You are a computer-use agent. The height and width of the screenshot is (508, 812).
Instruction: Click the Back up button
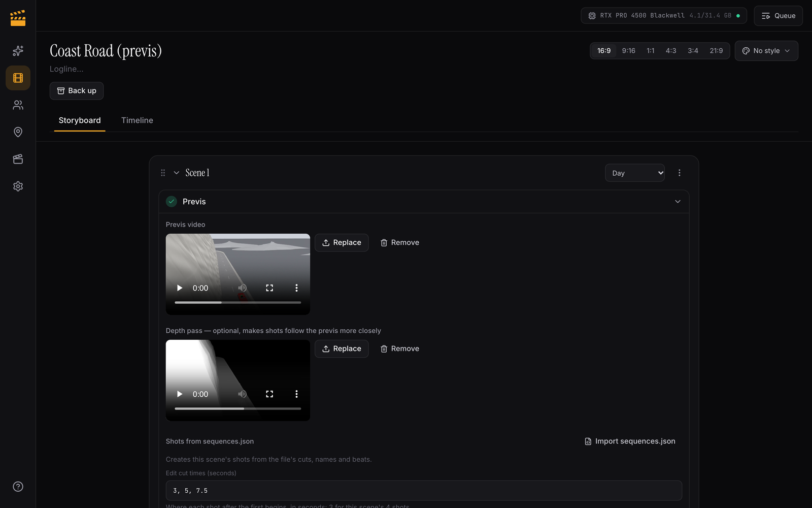[77, 91]
